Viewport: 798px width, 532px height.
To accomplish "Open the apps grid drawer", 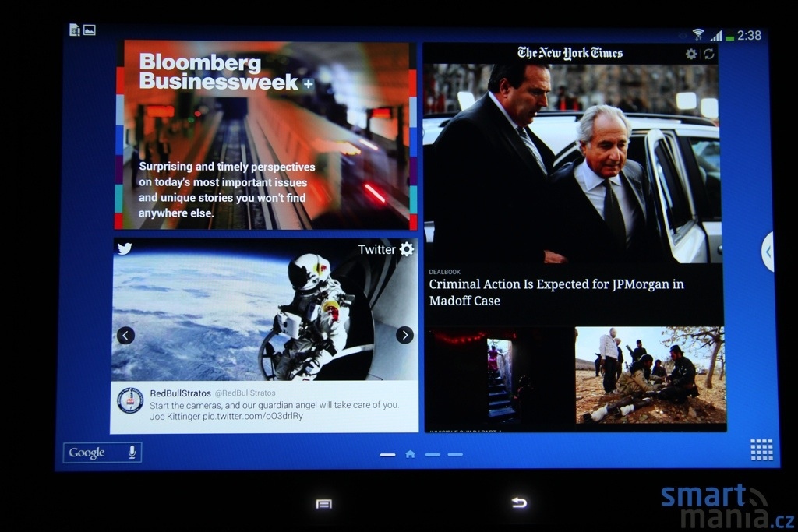I will click(761, 449).
